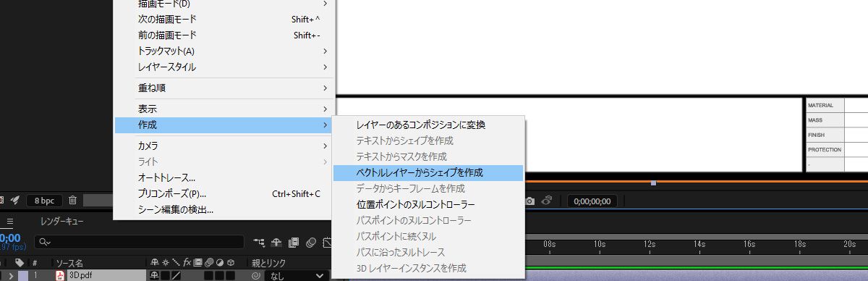The height and width of the screenshot is (281, 868).
Task: Toggle continuous rasterize switch for 3D.pdf
Action: coord(164,276)
